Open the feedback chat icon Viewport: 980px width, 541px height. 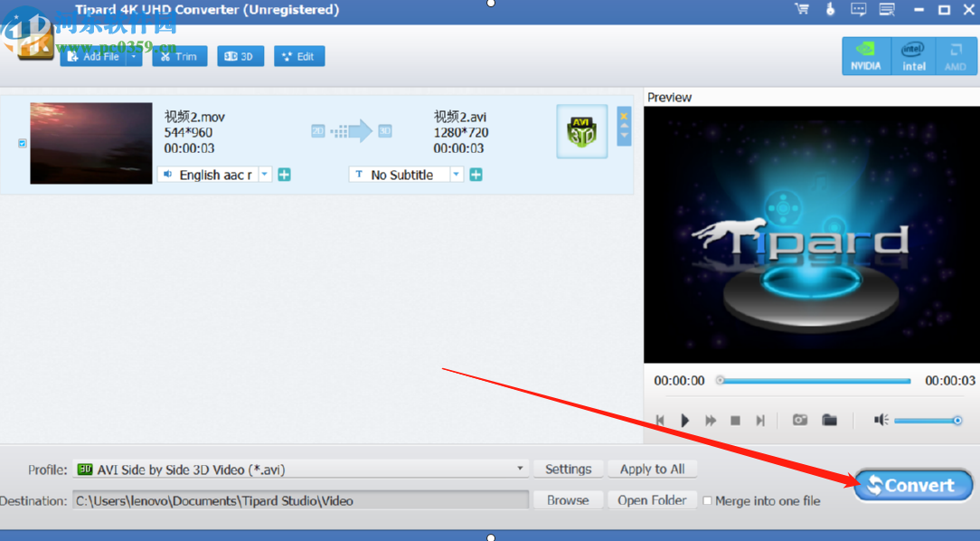coord(859,9)
